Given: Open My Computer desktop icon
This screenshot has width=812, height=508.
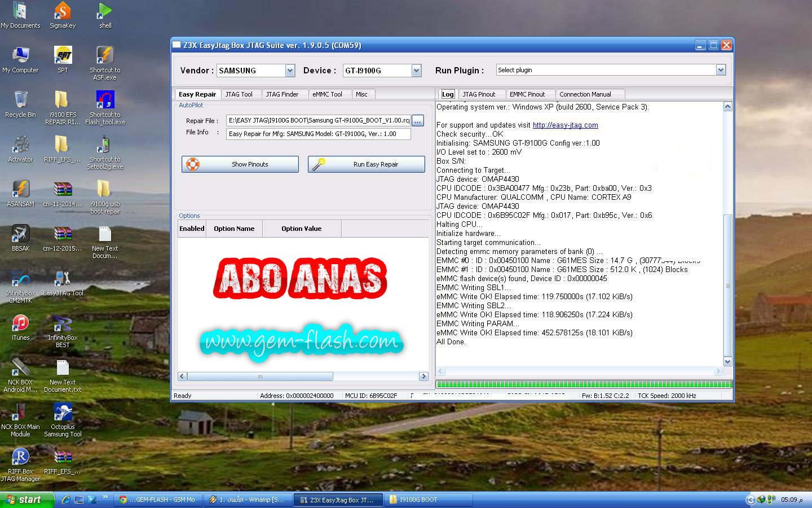Looking at the screenshot, I should [x=20, y=60].
